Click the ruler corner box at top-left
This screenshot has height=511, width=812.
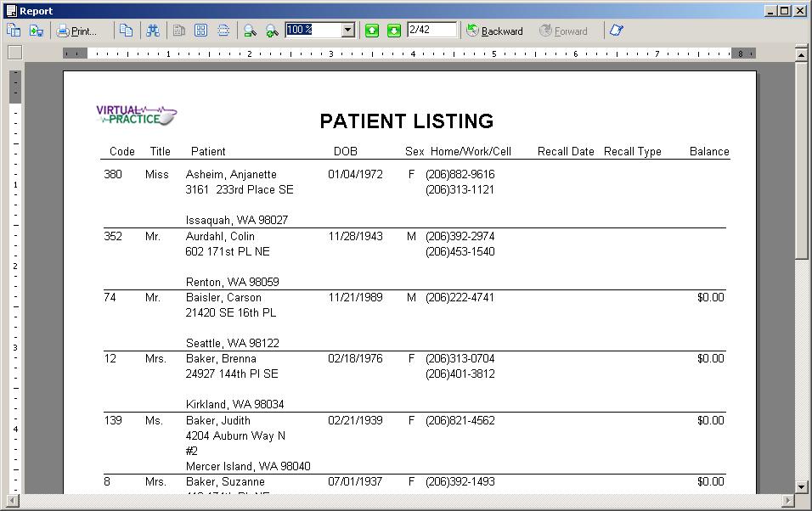click(14, 53)
